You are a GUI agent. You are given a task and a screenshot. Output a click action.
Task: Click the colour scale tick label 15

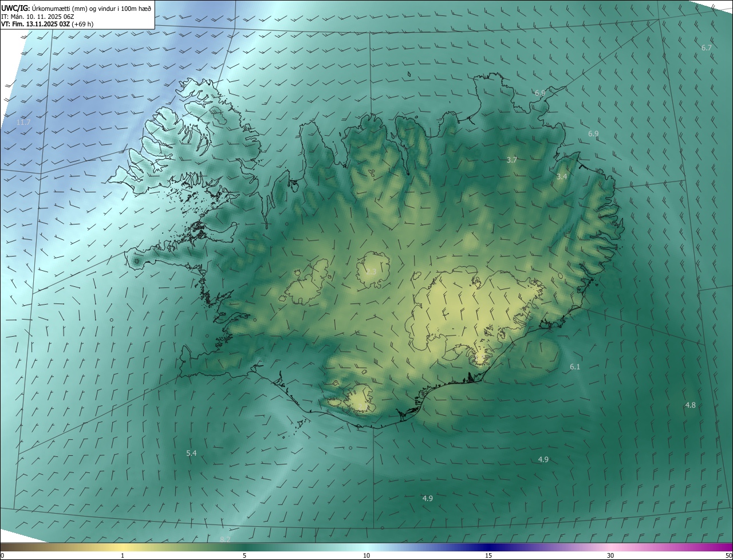click(488, 555)
